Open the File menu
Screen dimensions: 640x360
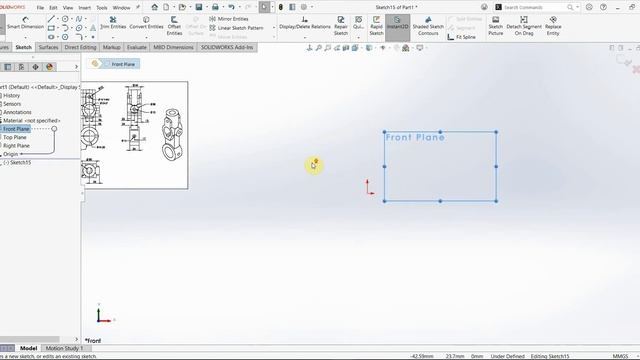click(x=40, y=7)
